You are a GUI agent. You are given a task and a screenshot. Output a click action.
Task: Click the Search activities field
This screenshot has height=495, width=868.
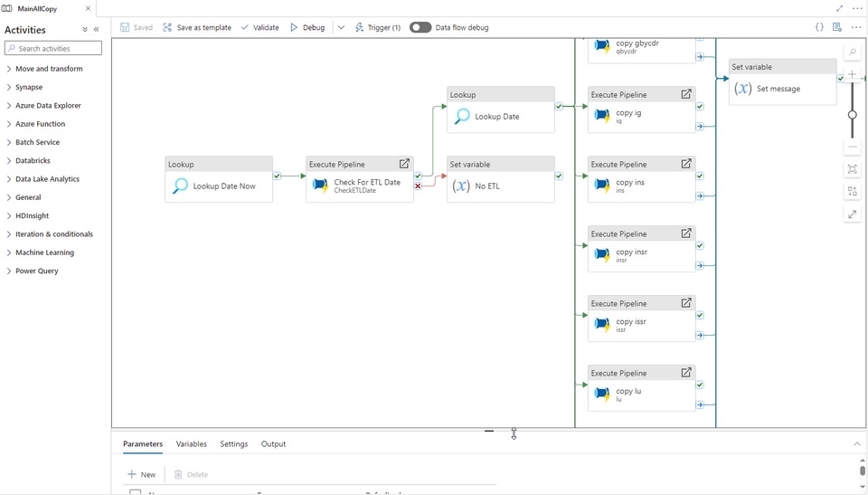tap(53, 48)
